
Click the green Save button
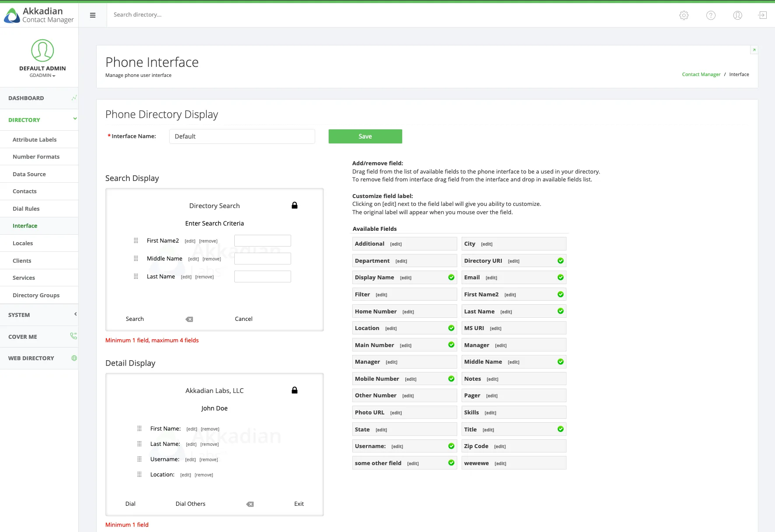point(365,136)
